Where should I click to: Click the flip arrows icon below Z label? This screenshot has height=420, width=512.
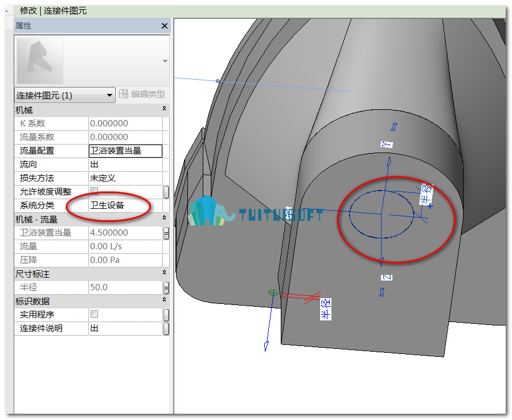[382, 292]
